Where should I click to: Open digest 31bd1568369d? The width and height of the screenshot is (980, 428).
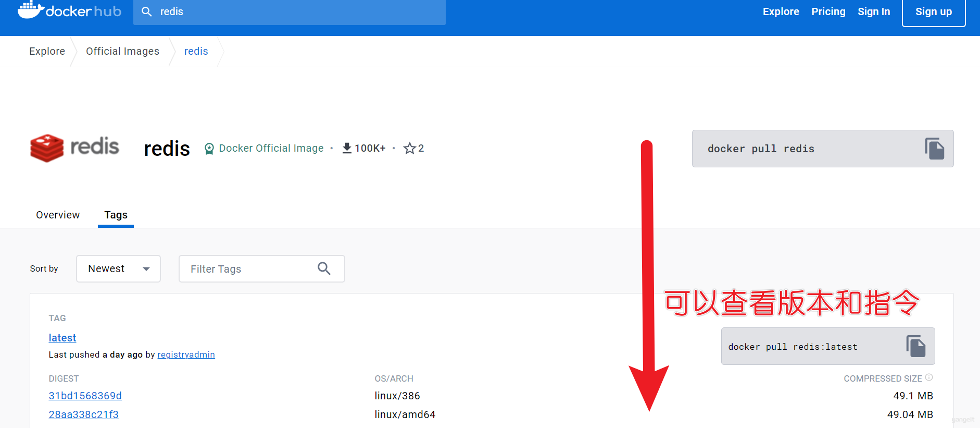pyautogui.click(x=85, y=396)
